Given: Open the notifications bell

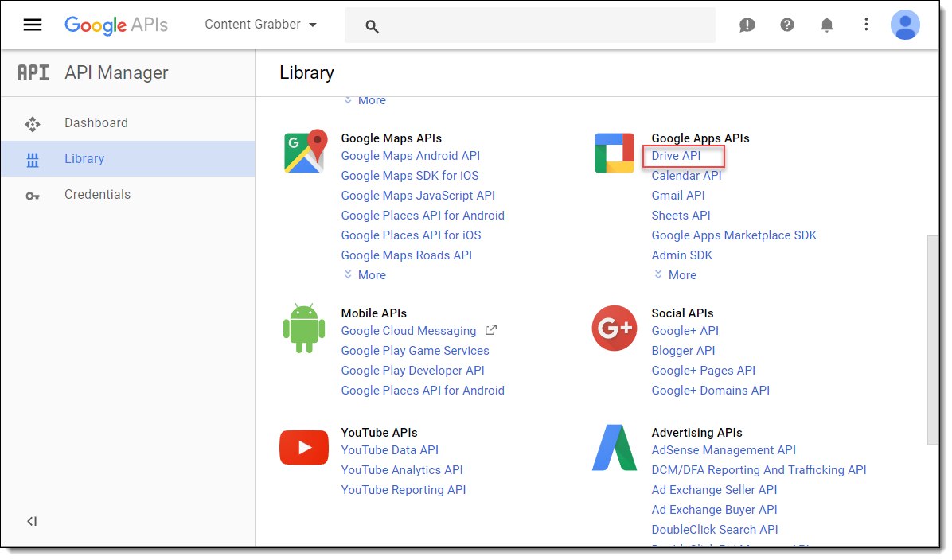Looking at the screenshot, I should 827,25.
